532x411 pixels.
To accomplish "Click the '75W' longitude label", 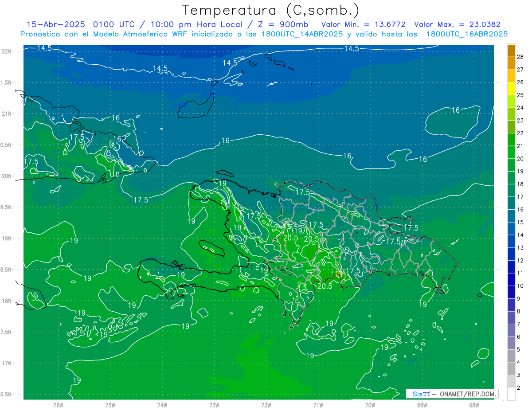I will (x=110, y=405).
